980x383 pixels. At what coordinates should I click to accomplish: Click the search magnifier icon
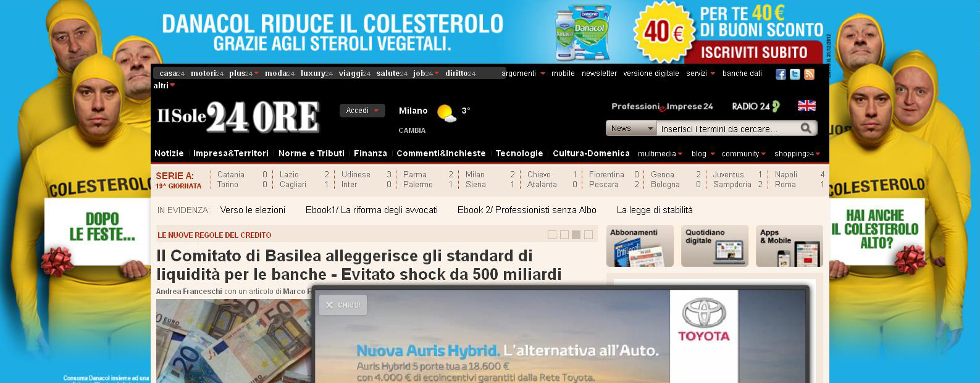pyautogui.click(x=806, y=128)
